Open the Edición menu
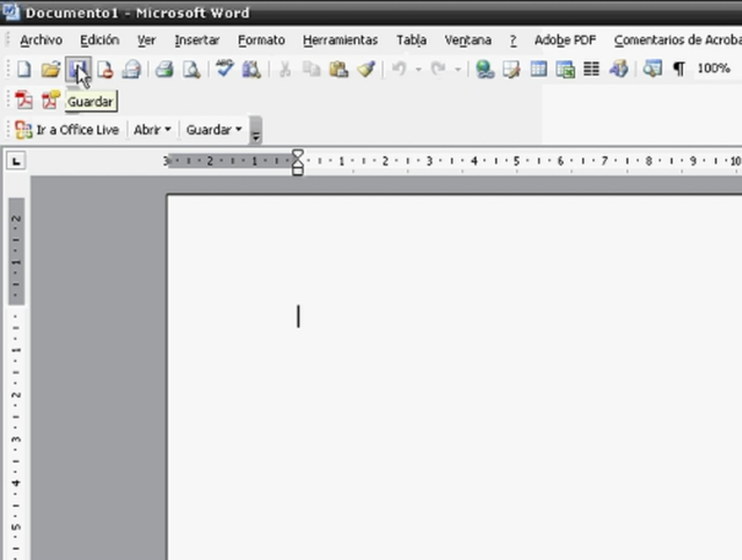 click(100, 40)
